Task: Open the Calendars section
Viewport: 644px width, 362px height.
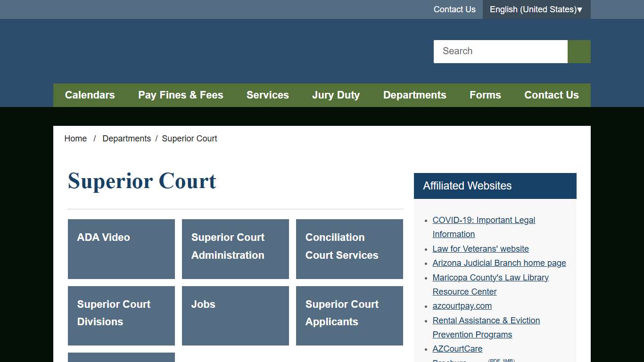Action: pyautogui.click(x=90, y=95)
